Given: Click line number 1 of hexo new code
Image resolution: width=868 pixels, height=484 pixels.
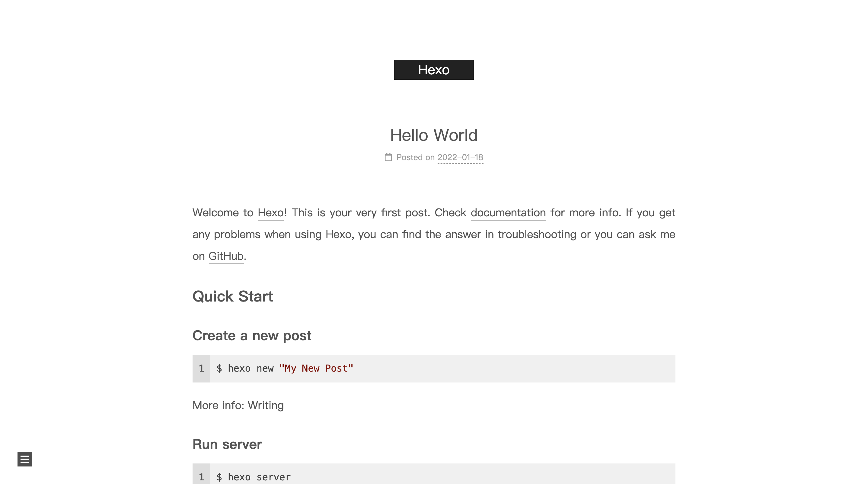Looking at the screenshot, I should point(201,368).
